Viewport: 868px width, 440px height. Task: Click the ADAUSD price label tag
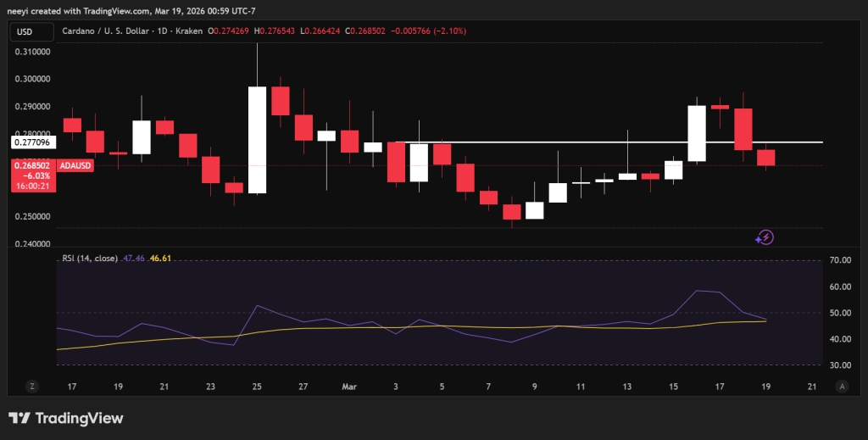pos(75,165)
